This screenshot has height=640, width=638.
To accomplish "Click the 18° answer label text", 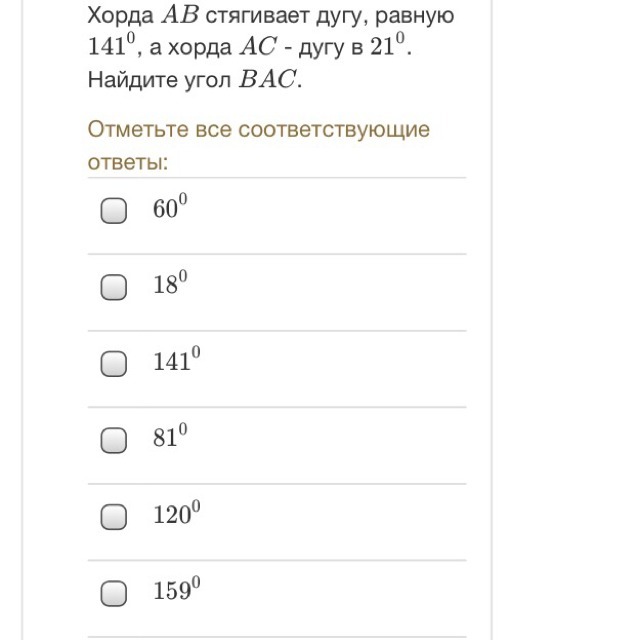I will pyautogui.click(x=170, y=286).
